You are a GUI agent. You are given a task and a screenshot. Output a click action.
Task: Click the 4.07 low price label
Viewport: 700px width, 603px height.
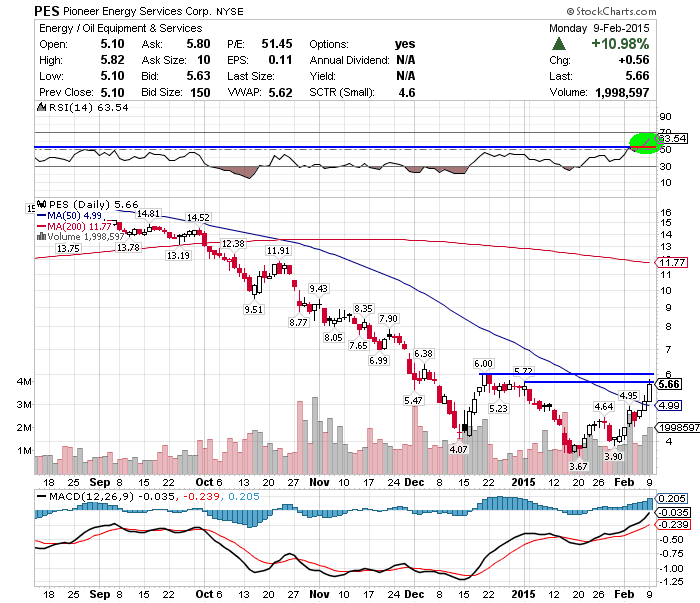458,449
